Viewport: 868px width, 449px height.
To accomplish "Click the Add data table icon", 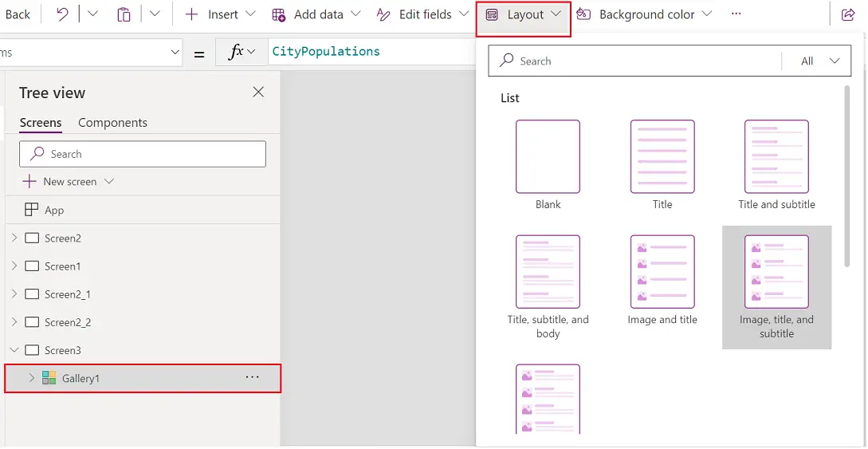I will 279,15.
